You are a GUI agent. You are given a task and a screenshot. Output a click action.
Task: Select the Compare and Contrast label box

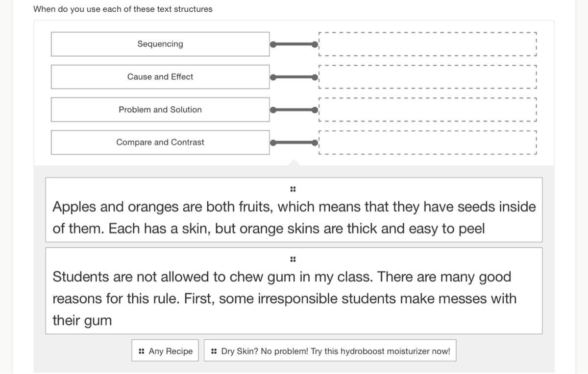pos(160,142)
